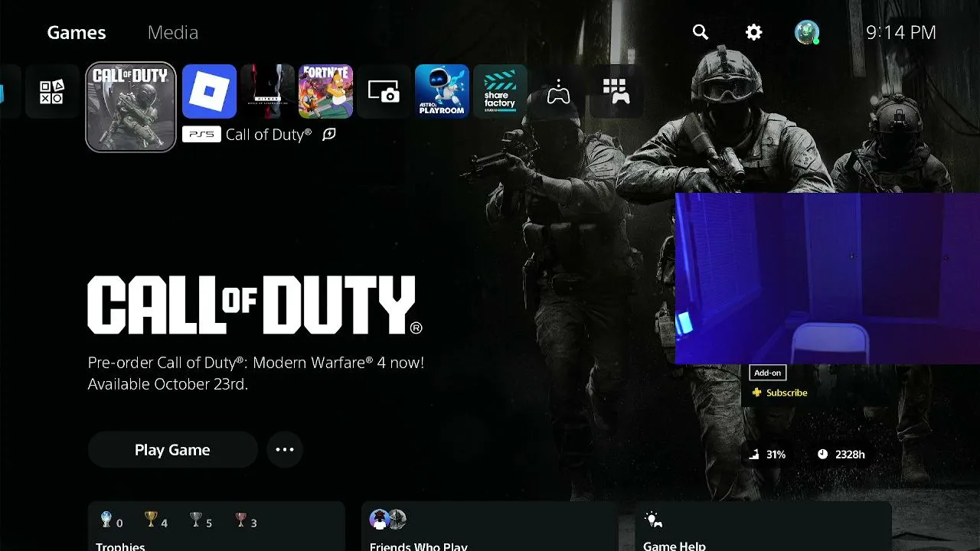Click the platinum trophy count 0
The width and height of the screenshot is (980, 551).
tap(112, 521)
